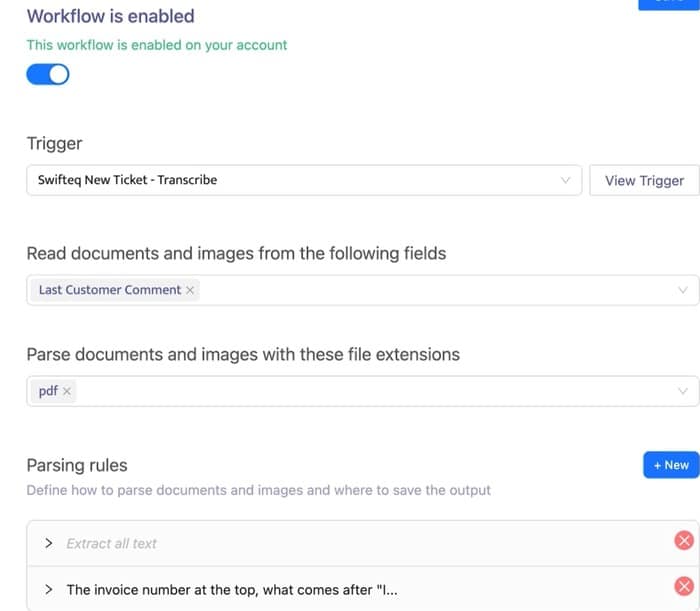Remove the Last Customer Comment tag

(190, 290)
